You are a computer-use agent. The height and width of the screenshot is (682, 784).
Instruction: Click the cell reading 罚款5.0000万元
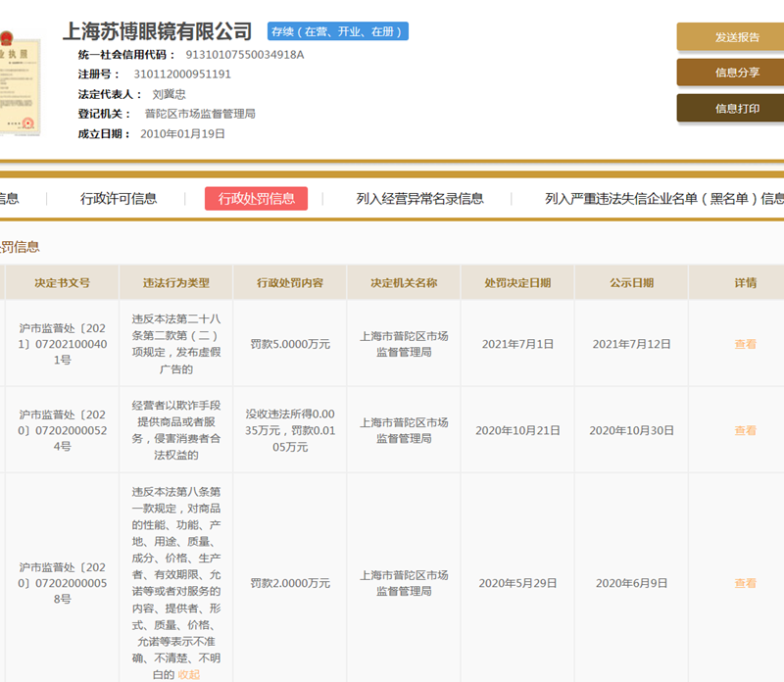coord(290,344)
